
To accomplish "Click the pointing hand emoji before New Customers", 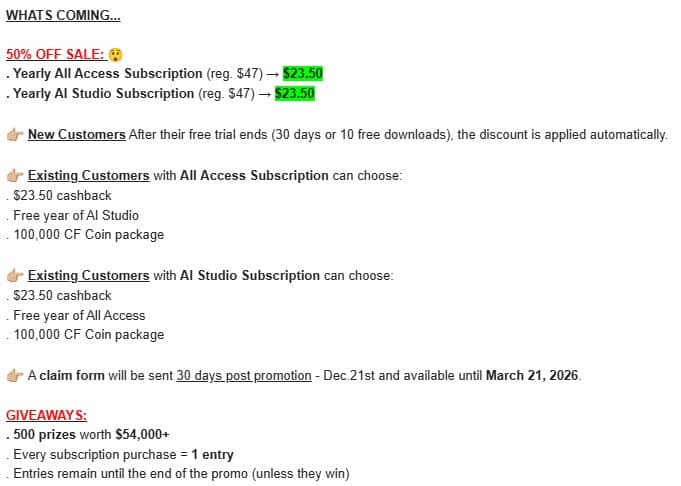I will pos(15,135).
